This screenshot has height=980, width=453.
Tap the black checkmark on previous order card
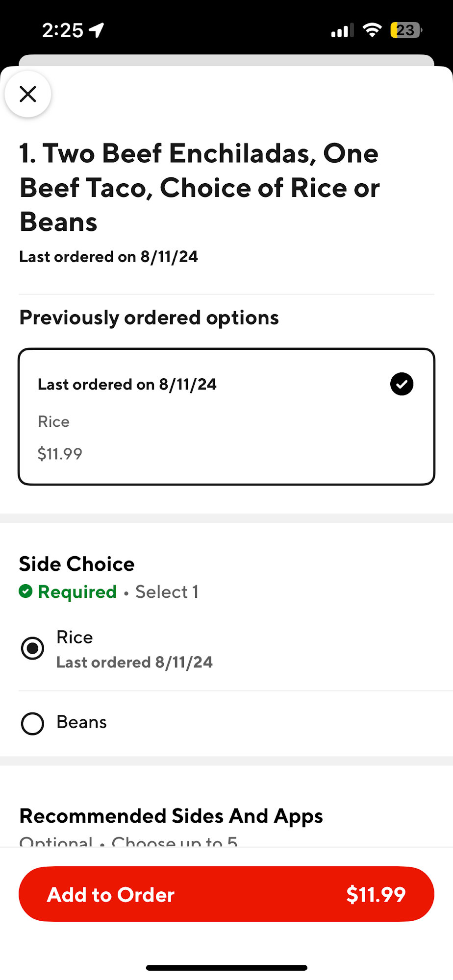click(402, 384)
